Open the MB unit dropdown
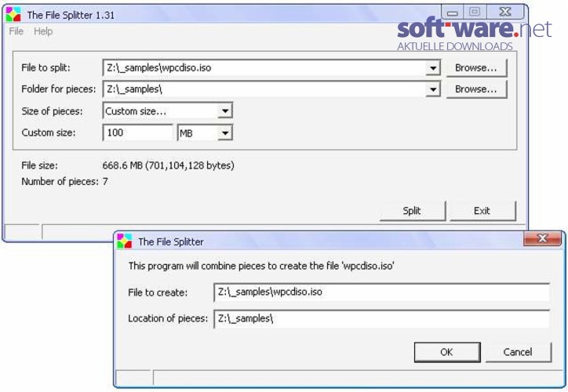Image resolution: width=568 pixels, height=392 pixels. (x=205, y=132)
